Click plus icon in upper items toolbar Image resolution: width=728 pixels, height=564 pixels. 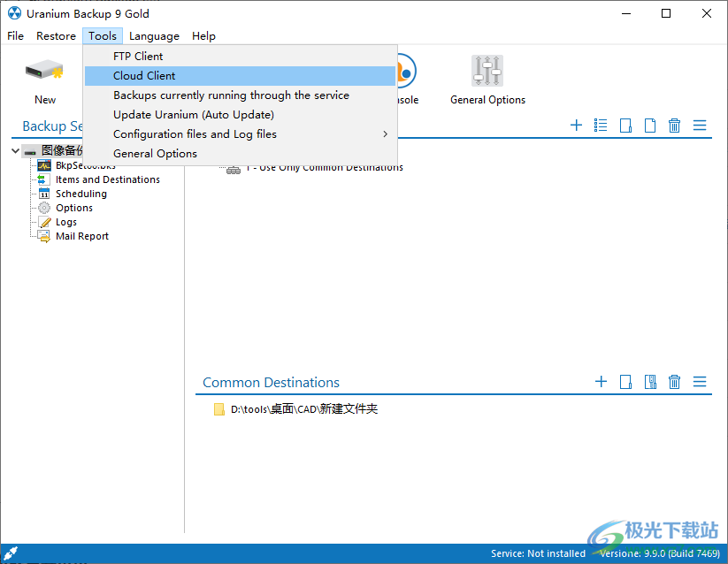(576, 126)
